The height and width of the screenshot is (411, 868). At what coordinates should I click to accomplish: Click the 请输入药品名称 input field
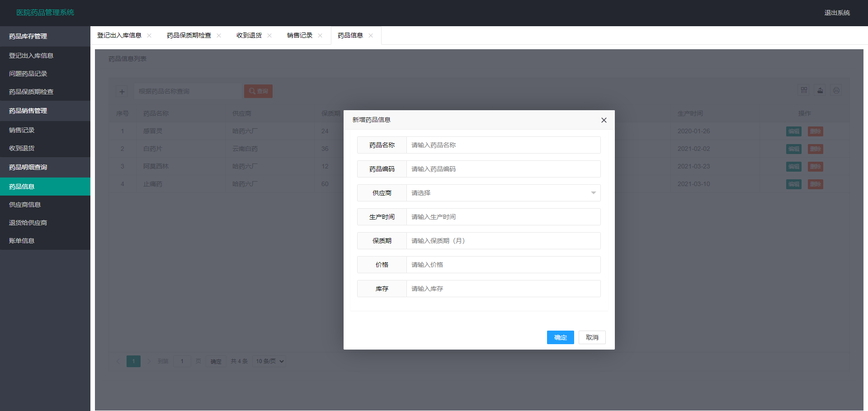pyautogui.click(x=503, y=145)
